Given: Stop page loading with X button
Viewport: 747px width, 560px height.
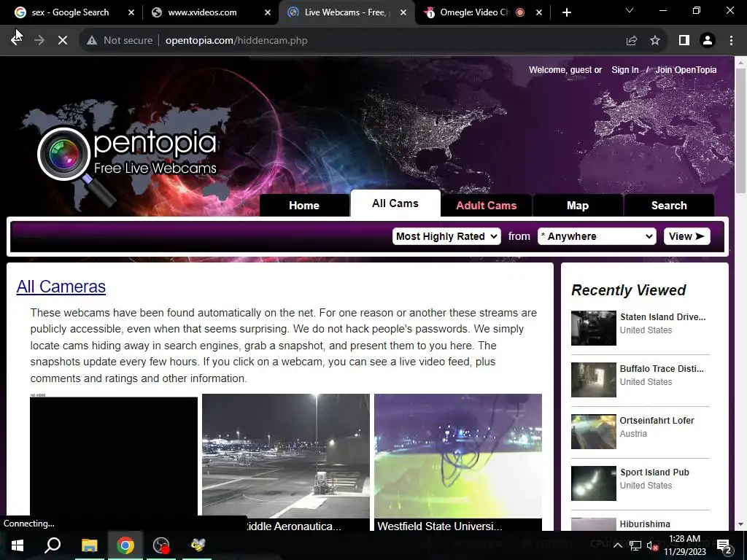Looking at the screenshot, I should point(63,41).
